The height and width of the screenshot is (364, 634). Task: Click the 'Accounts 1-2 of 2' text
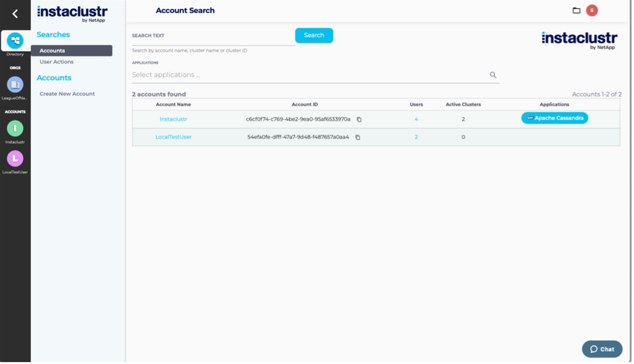coord(597,95)
